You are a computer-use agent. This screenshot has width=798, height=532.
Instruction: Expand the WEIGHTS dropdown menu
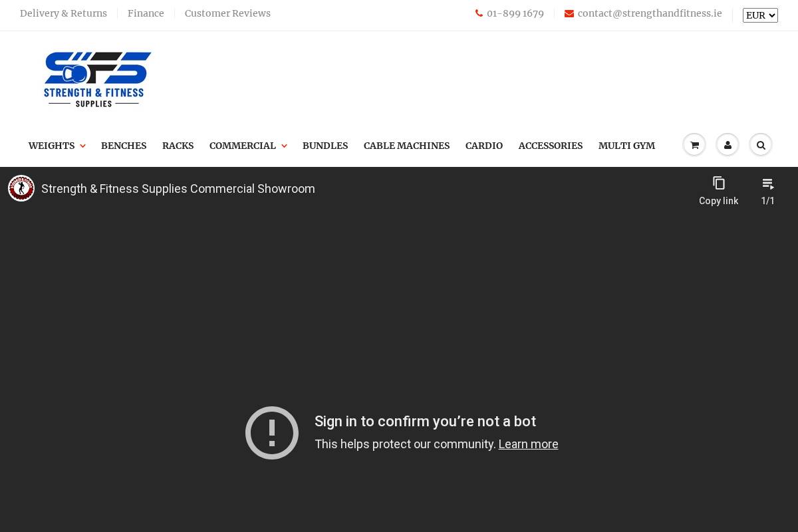coord(57,146)
